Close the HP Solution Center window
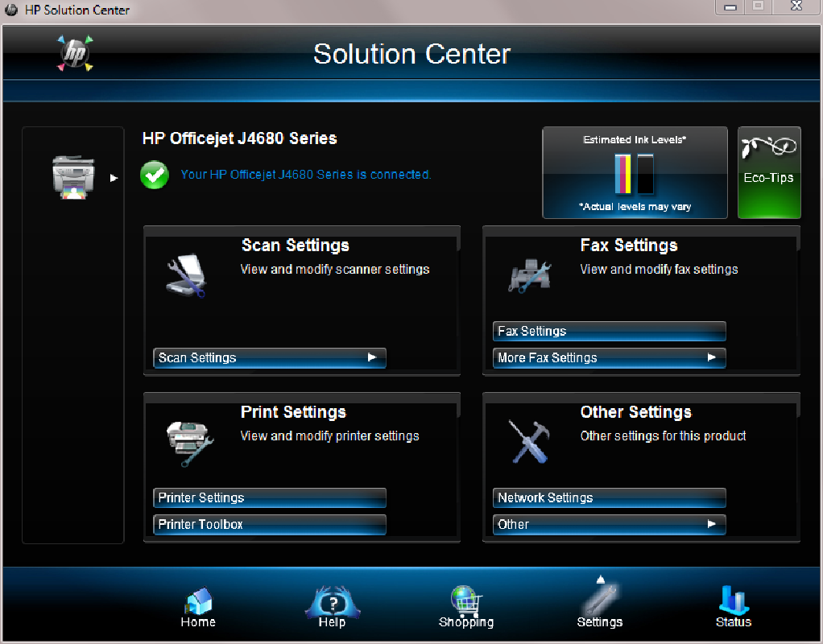Screen dimensions: 823x644 (796, 6)
